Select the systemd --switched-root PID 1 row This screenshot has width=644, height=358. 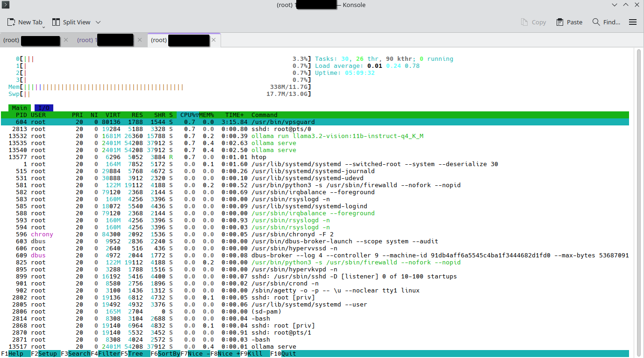(x=315, y=164)
